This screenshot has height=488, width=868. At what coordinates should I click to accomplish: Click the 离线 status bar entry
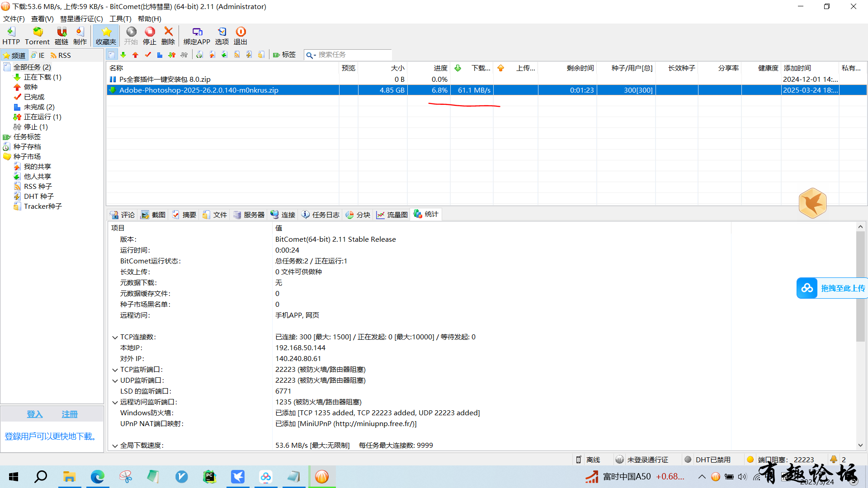588,460
